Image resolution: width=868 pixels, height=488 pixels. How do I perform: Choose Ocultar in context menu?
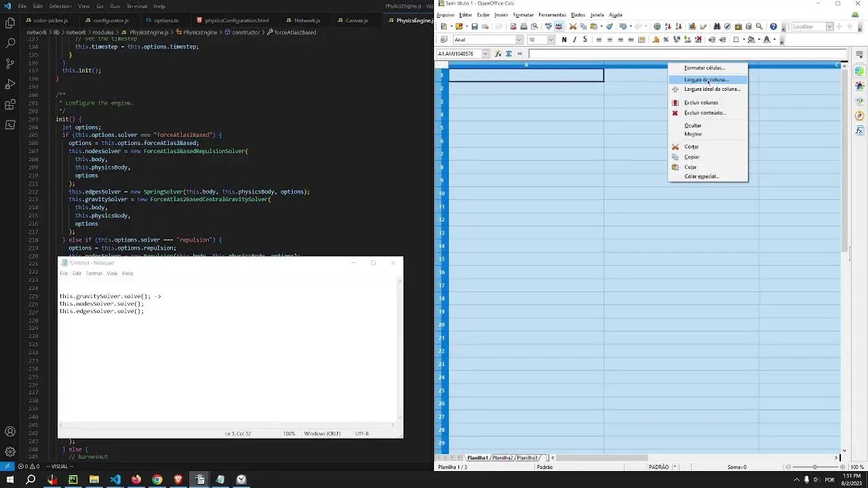[693, 125]
